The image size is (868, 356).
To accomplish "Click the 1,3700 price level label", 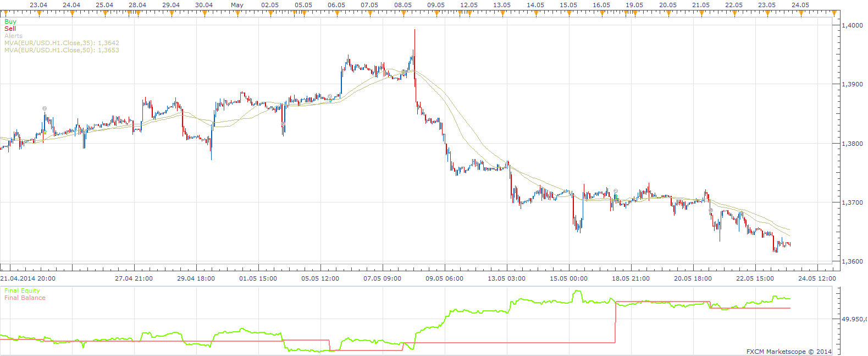I will [853, 202].
